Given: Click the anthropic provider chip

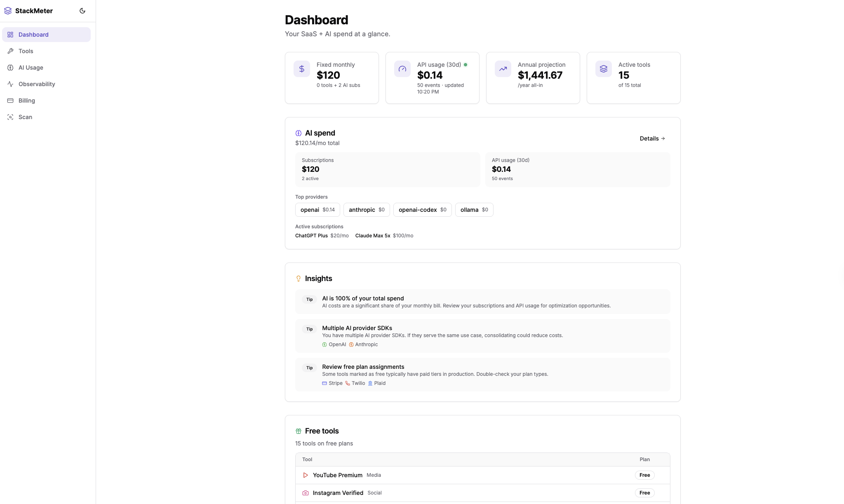Looking at the screenshot, I should [366, 210].
